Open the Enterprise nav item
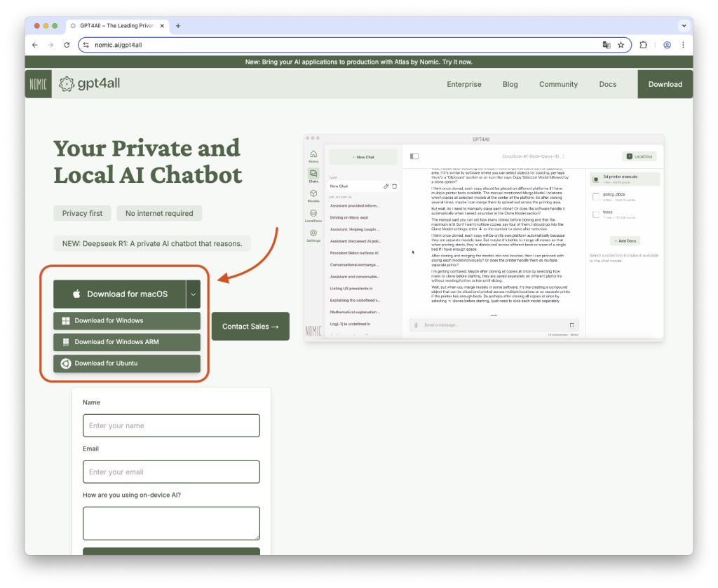 point(464,84)
